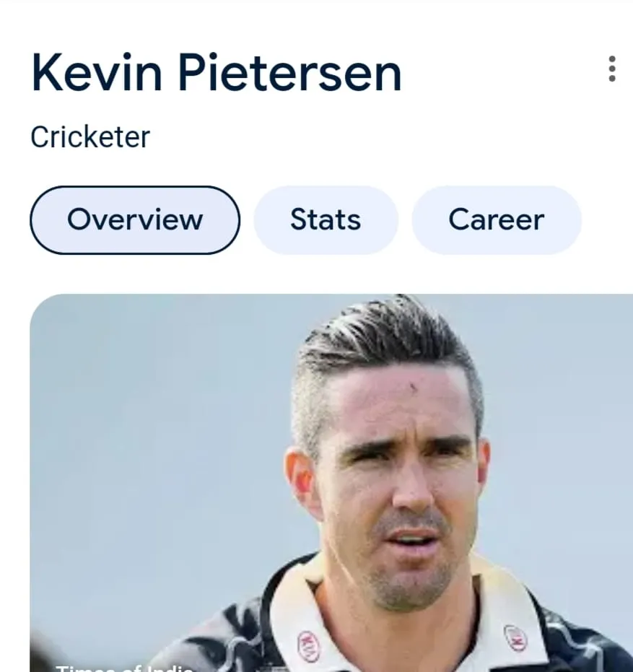Click the Cricketer subtitle text

[x=90, y=137]
